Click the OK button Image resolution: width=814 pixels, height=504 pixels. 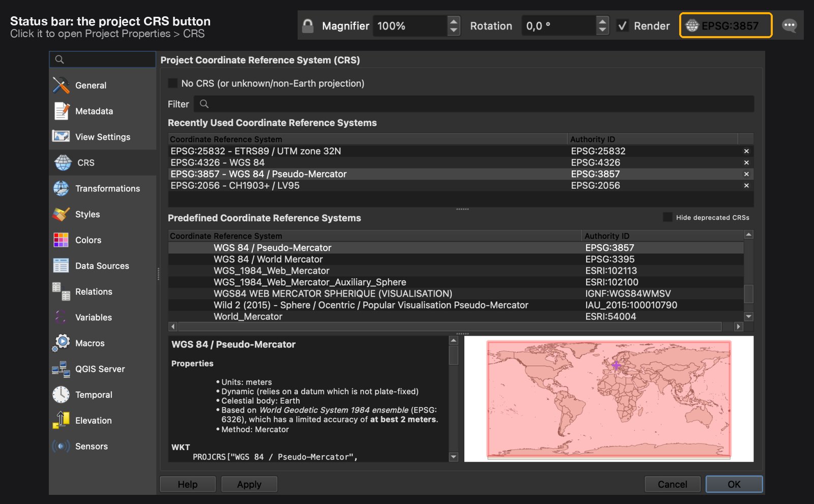pos(734,484)
